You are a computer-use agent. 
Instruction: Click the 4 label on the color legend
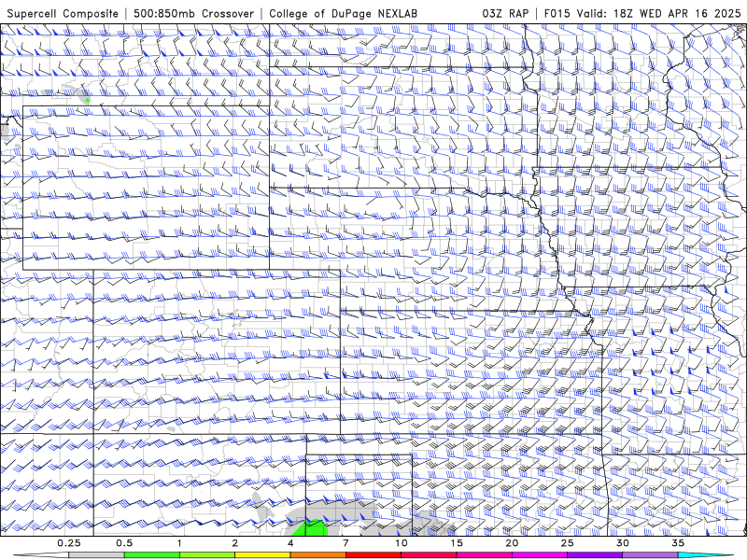pyautogui.click(x=290, y=543)
